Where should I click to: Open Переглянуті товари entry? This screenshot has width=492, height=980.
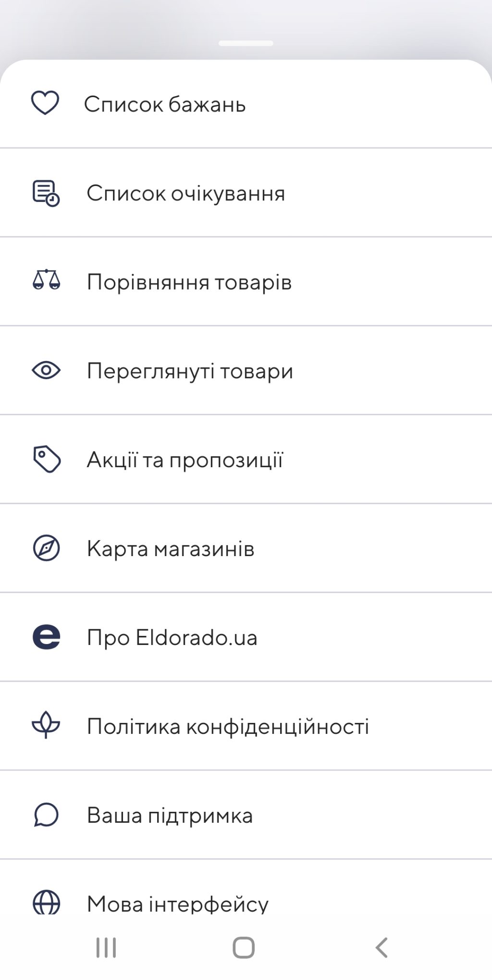pyautogui.click(x=190, y=371)
